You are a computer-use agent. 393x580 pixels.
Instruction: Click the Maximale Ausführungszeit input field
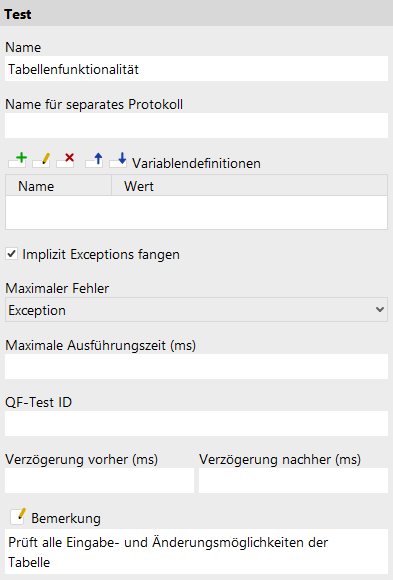tap(196, 367)
